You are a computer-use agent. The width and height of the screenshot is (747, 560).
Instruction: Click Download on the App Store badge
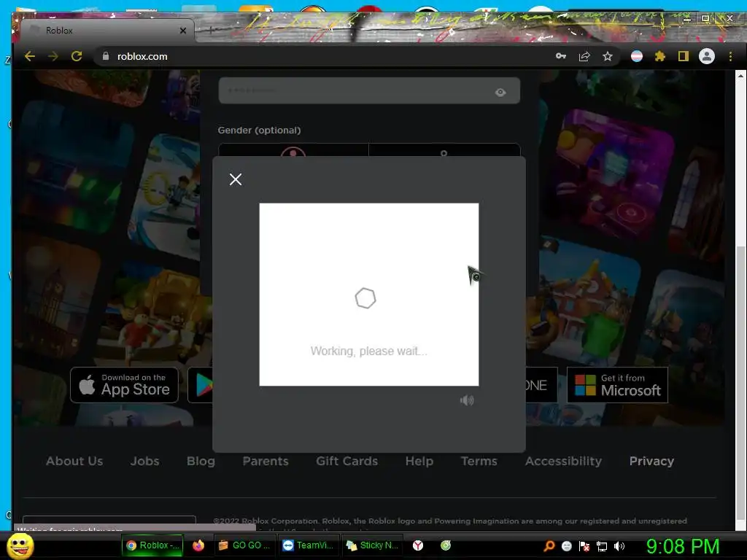tap(124, 385)
